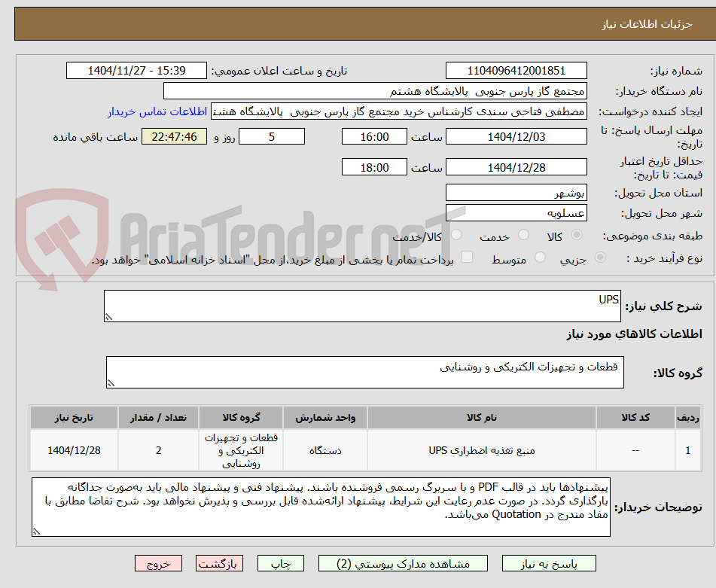Click the بازگشت back button
Image resolution: width=716 pixels, height=588 pixels.
(219, 563)
